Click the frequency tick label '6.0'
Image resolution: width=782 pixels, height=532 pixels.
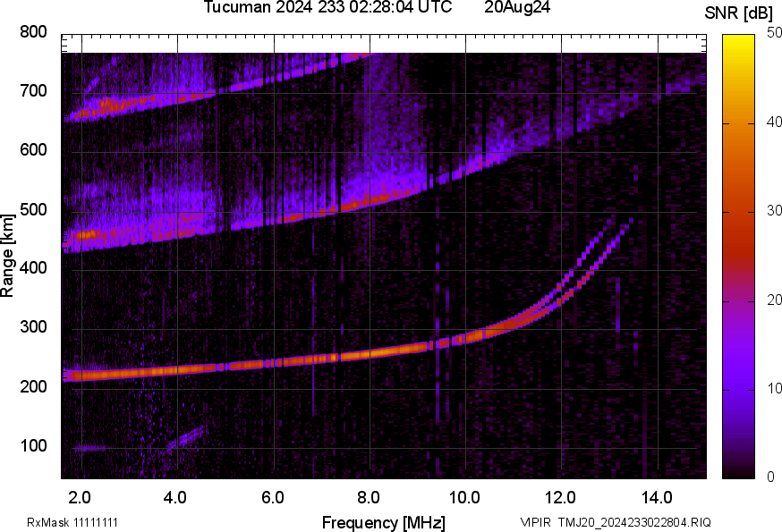pyautogui.click(x=273, y=497)
